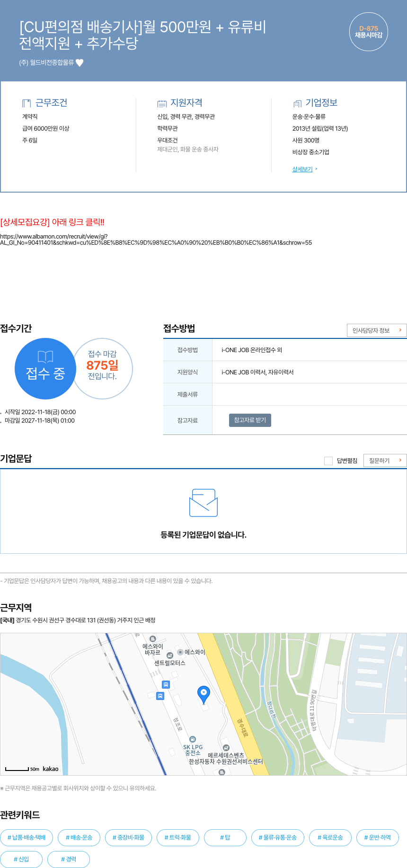Image resolution: width=407 pixels, height=868 pixels.
Task: Click the 2013년 설립(업력 13년) text
Action: tap(320, 128)
